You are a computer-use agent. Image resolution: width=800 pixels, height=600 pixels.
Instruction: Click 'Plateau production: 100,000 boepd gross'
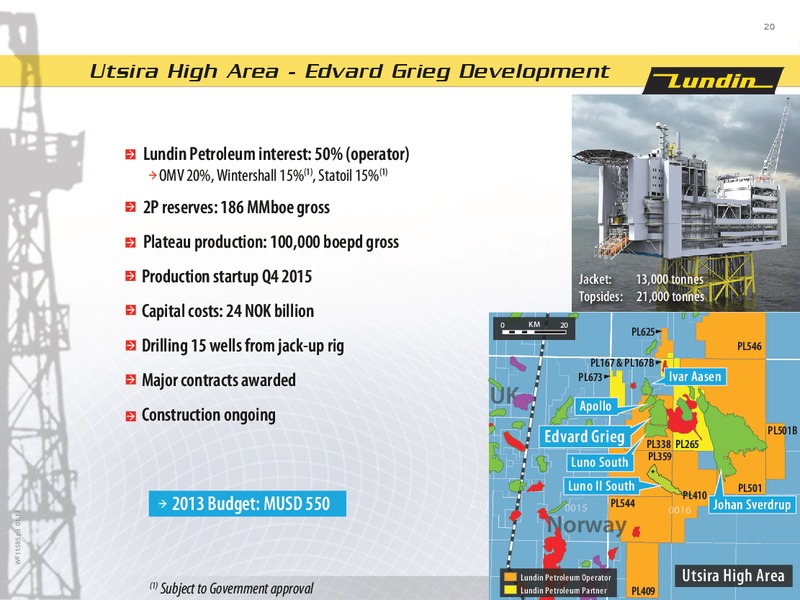[271, 242]
